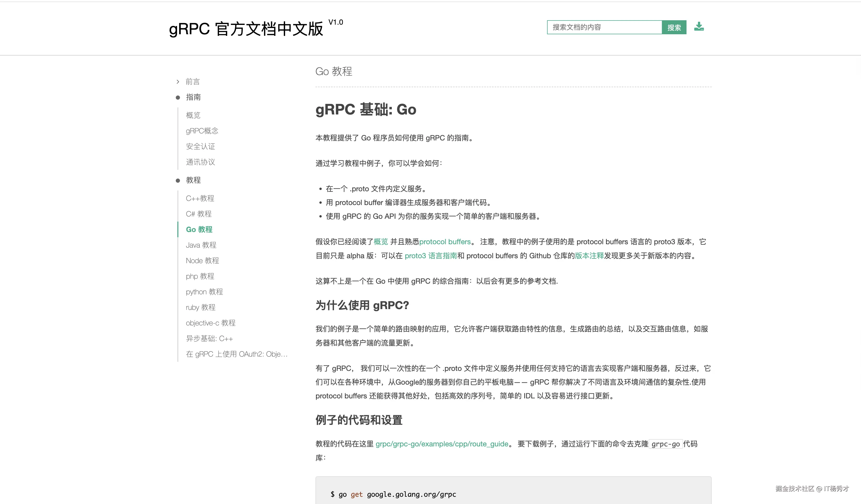The image size is (861, 504).
Task: Focus the 搜索文档的内容 search field
Action: click(x=604, y=27)
